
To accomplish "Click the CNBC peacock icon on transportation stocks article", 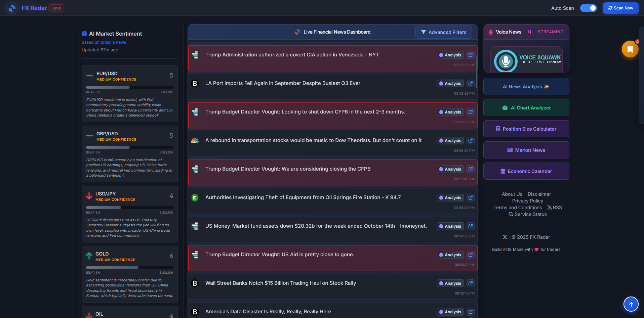I will (195, 140).
